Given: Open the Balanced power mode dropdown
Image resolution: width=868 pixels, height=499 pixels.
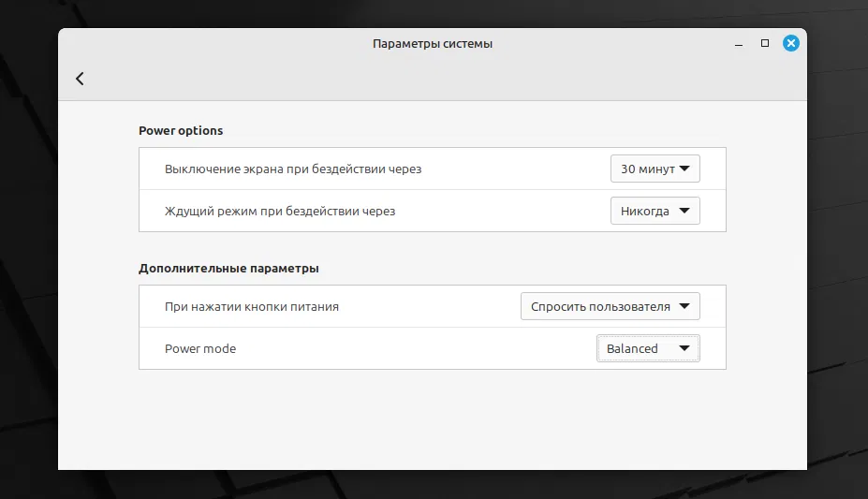Looking at the screenshot, I should (x=647, y=348).
